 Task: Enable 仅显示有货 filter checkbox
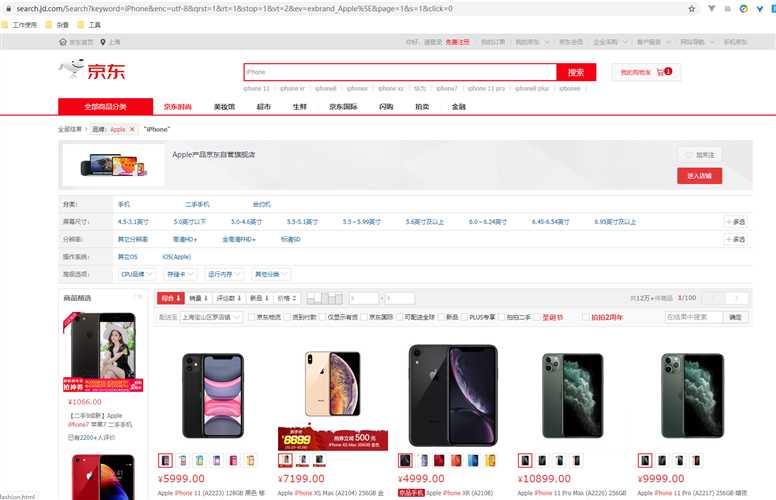pos(323,317)
